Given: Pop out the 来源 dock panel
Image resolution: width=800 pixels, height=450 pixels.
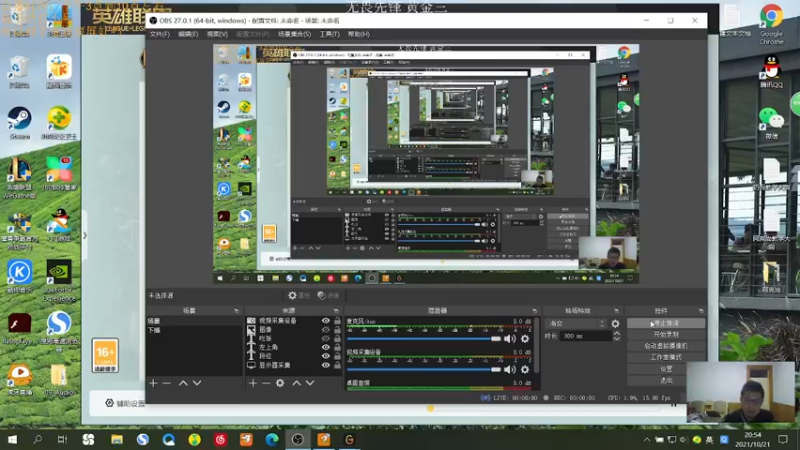Looking at the screenshot, I should [x=336, y=311].
